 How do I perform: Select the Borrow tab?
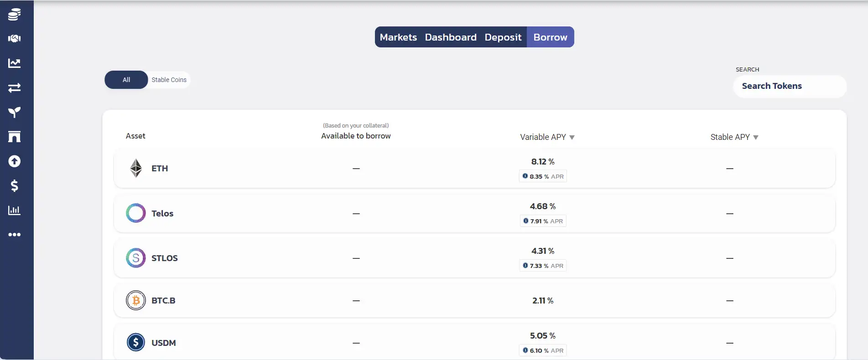coord(550,37)
